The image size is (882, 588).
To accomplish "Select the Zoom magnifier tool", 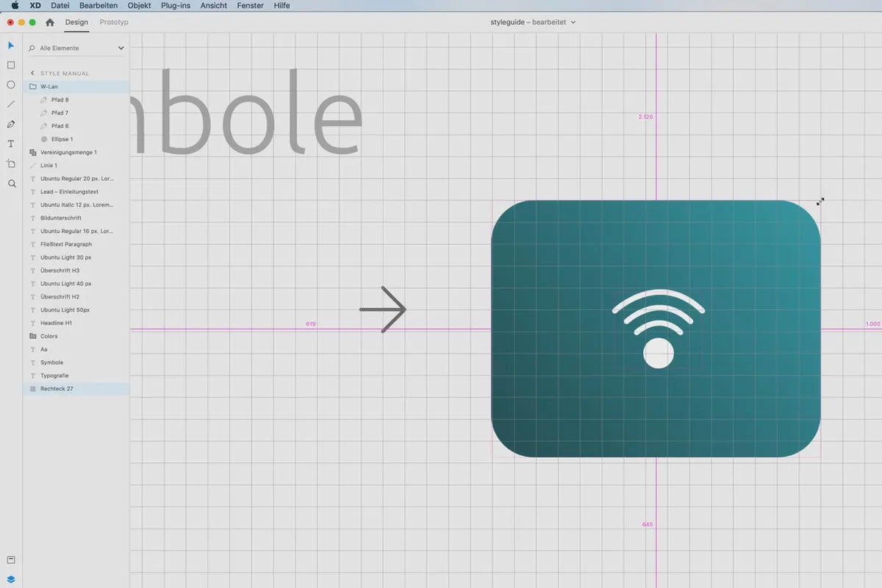I will pyautogui.click(x=11, y=184).
